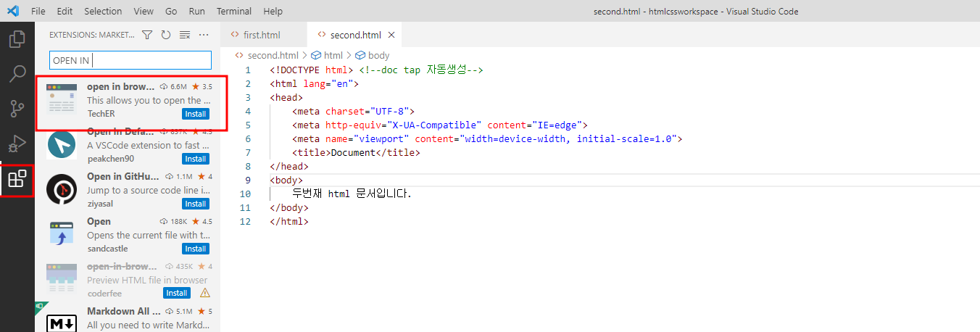
Task: Open the Edit menu
Action: click(x=65, y=12)
